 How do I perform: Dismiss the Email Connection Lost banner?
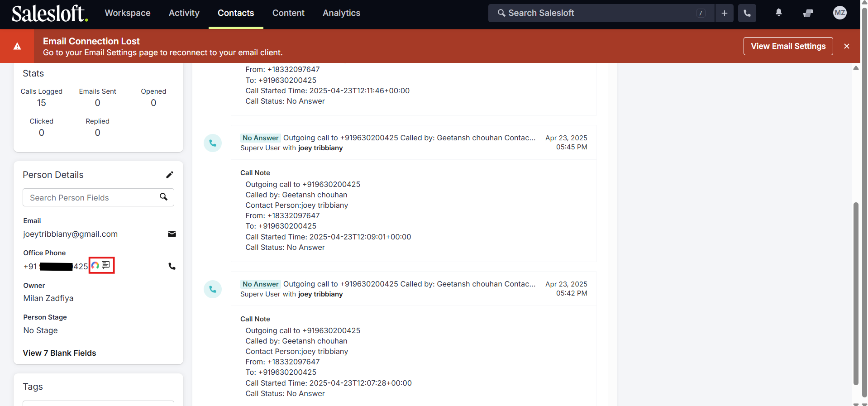(847, 46)
